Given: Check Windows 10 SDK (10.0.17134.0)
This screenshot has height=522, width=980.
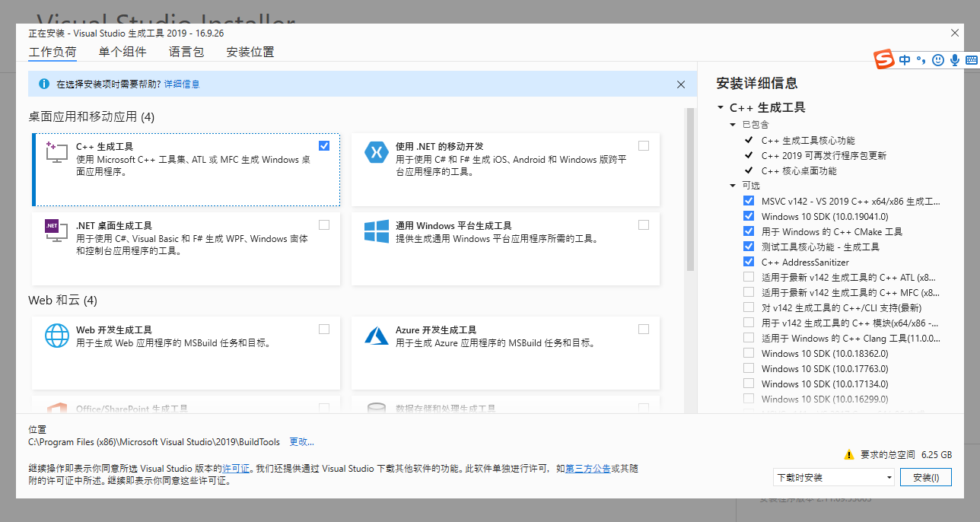Looking at the screenshot, I should click(749, 384).
